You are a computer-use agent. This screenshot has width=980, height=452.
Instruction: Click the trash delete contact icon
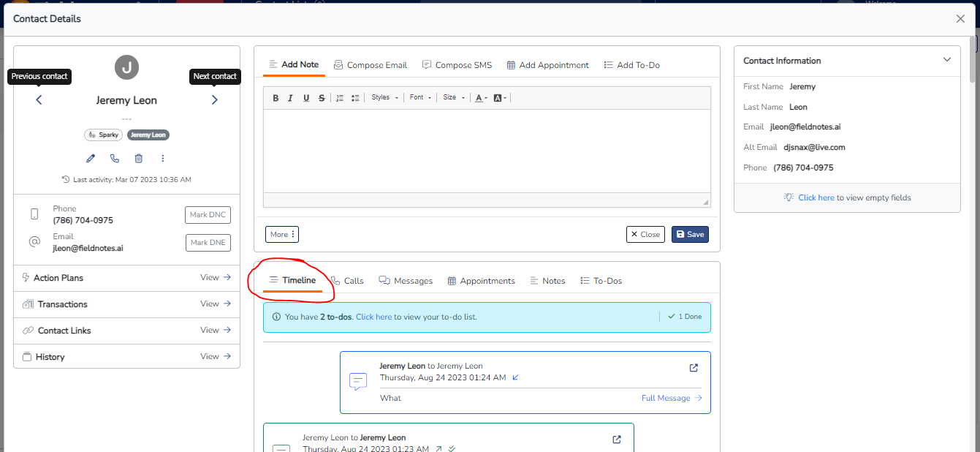click(139, 158)
